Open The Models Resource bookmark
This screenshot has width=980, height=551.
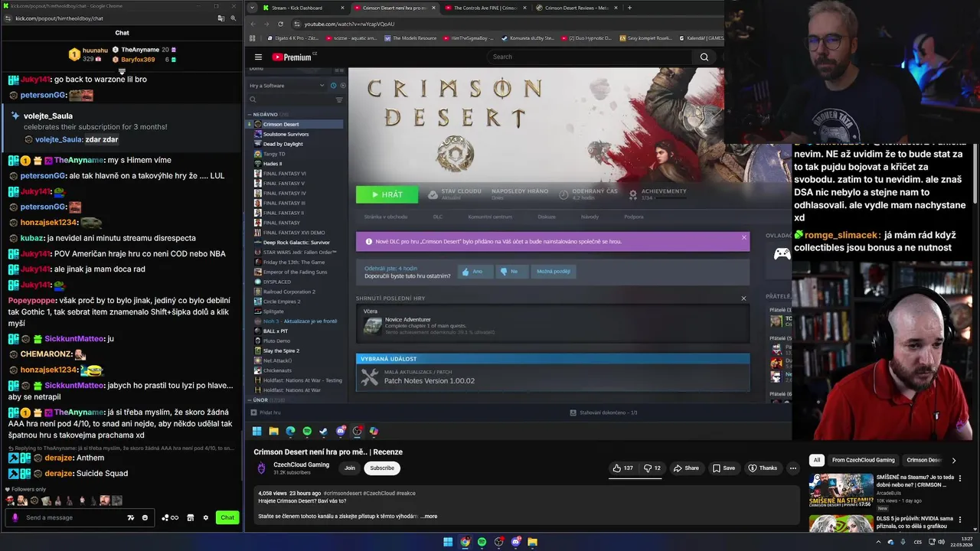(410, 37)
